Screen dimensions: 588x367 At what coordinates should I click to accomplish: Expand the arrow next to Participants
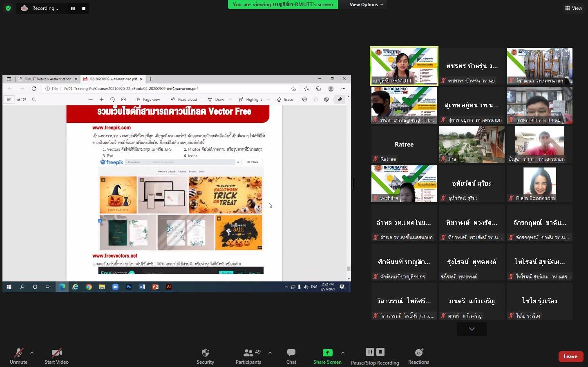[270, 353]
